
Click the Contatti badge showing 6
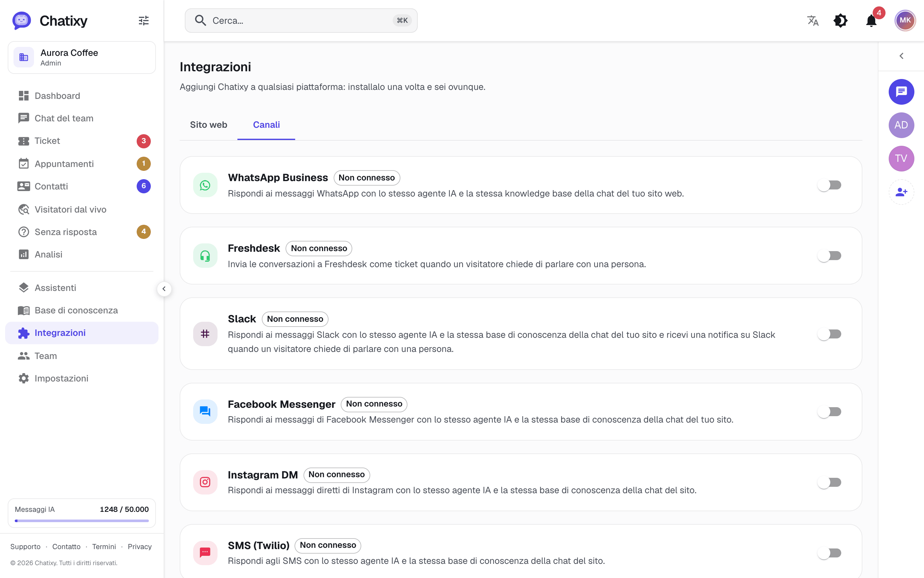click(143, 186)
